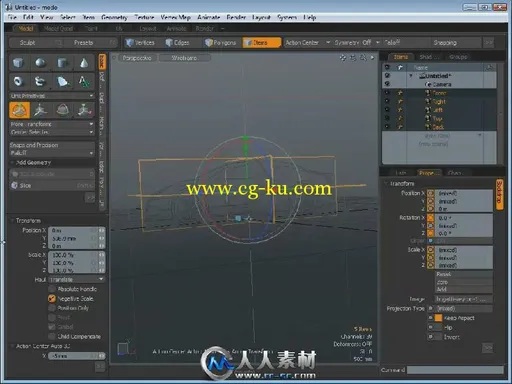Screen dimensions: 512x384
Task: Open the Action Center dropdown
Action: pos(307,42)
